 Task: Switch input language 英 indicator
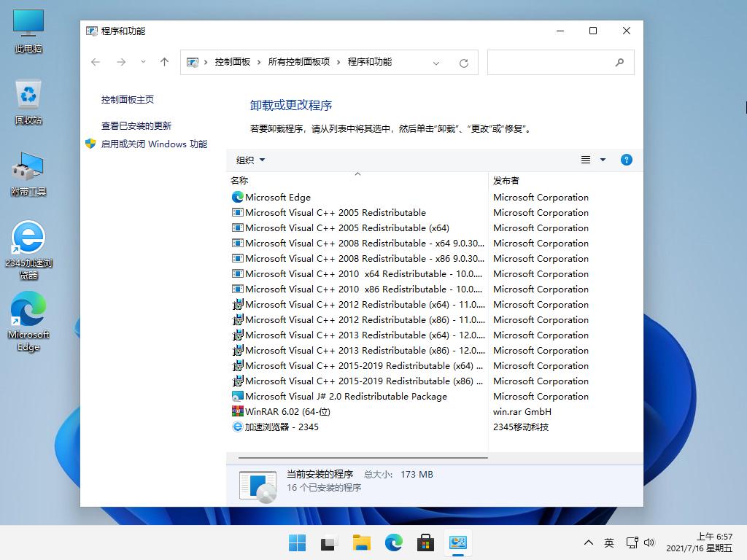pyautogui.click(x=609, y=542)
